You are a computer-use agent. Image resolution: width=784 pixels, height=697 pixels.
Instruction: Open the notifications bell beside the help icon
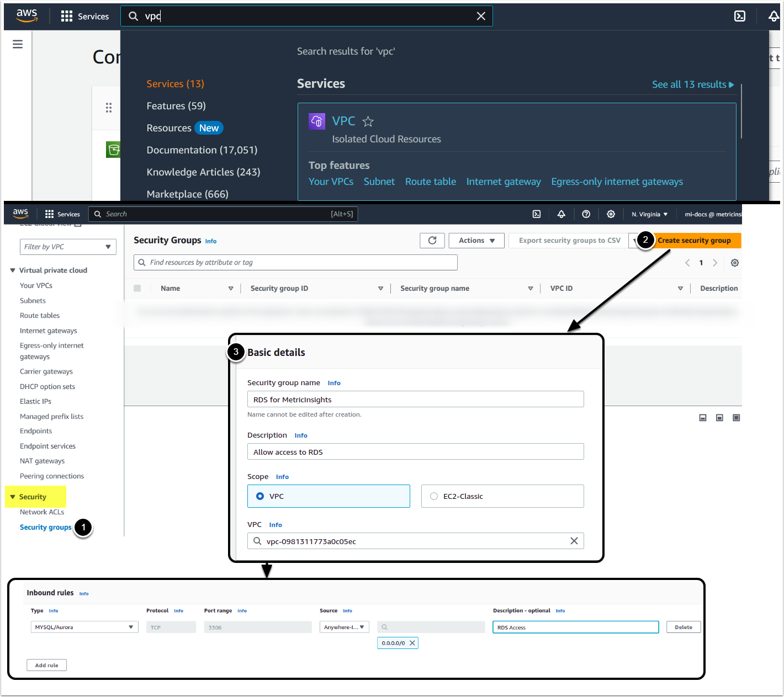(561, 214)
